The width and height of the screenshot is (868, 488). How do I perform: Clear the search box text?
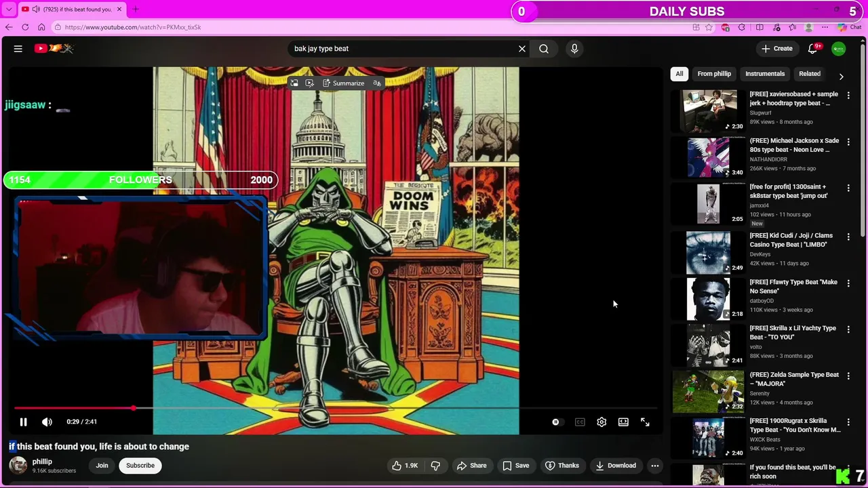pyautogui.click(x=522, y=49)
